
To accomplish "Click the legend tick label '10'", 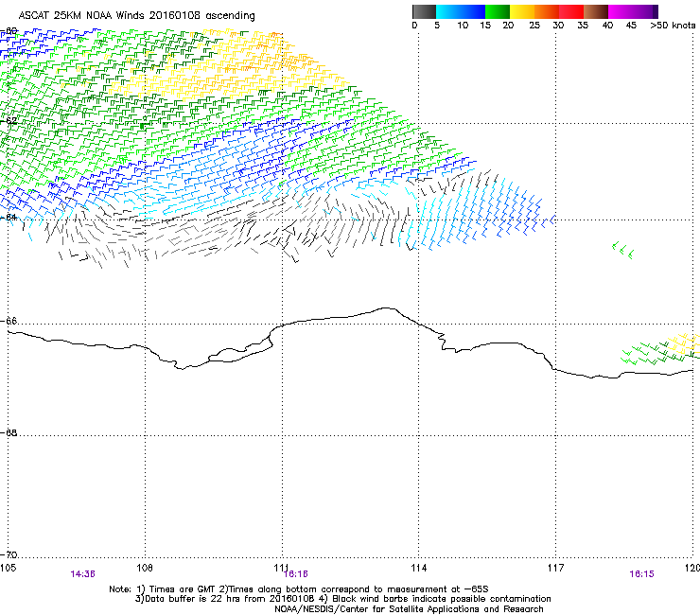I will 463,26.
